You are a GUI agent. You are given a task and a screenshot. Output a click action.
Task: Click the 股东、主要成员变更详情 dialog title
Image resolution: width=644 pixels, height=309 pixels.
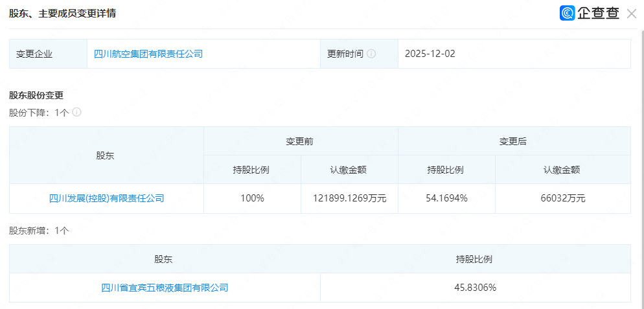[x=63, y=14]
